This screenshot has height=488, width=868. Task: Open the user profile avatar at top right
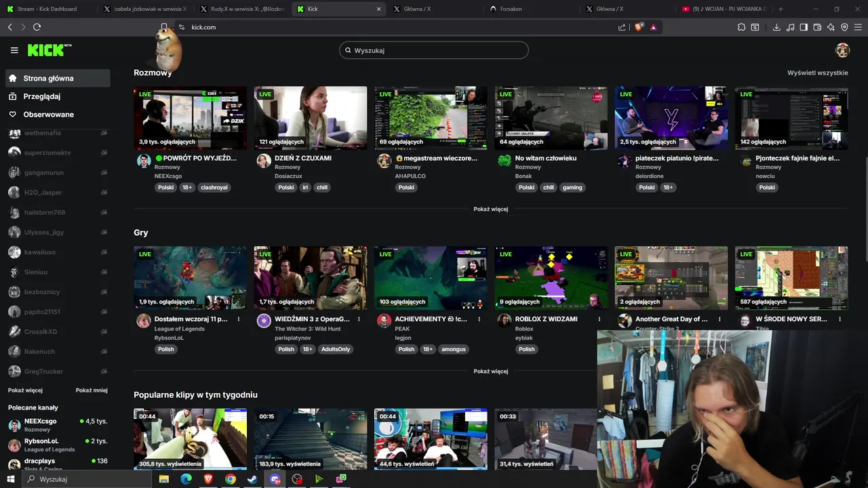842,50
